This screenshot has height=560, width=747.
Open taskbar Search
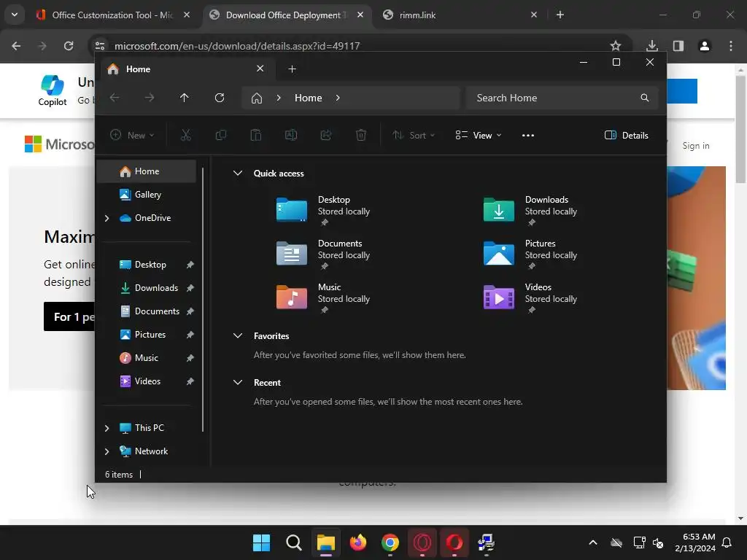293,542
